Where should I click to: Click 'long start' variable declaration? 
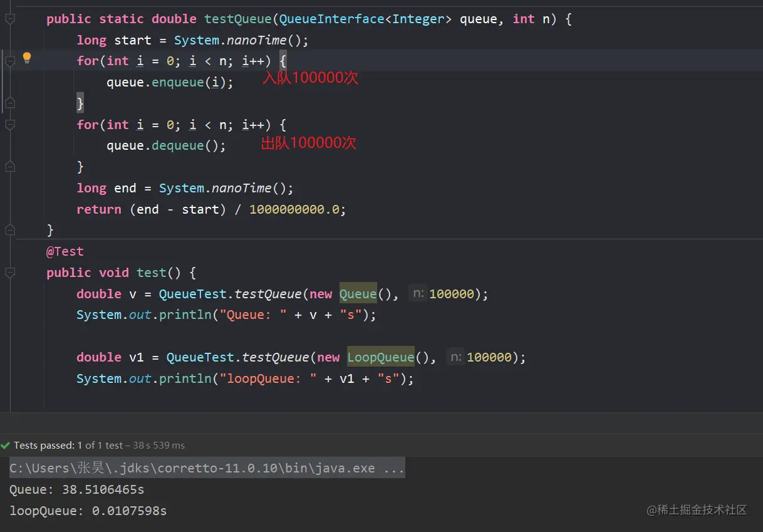tap(114, 40)
